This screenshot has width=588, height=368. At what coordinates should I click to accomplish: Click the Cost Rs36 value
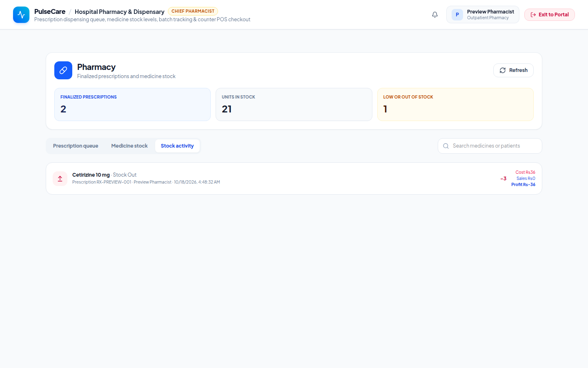pos(525,173)
